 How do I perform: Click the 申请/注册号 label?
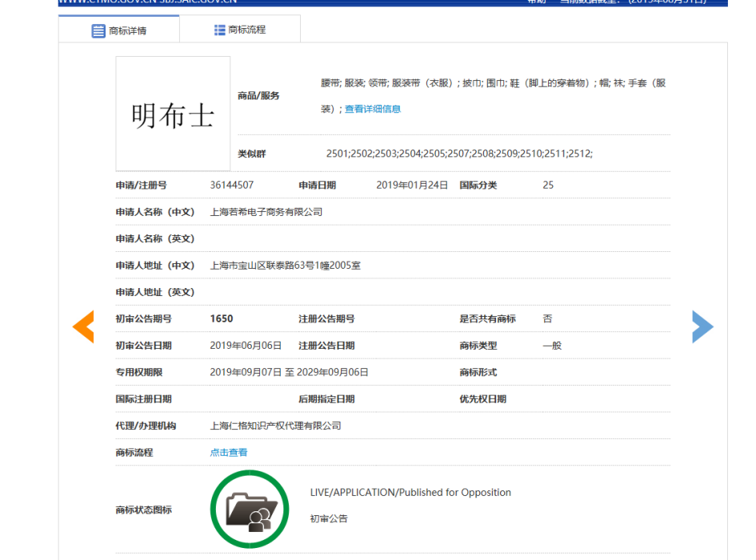[141, 186]
